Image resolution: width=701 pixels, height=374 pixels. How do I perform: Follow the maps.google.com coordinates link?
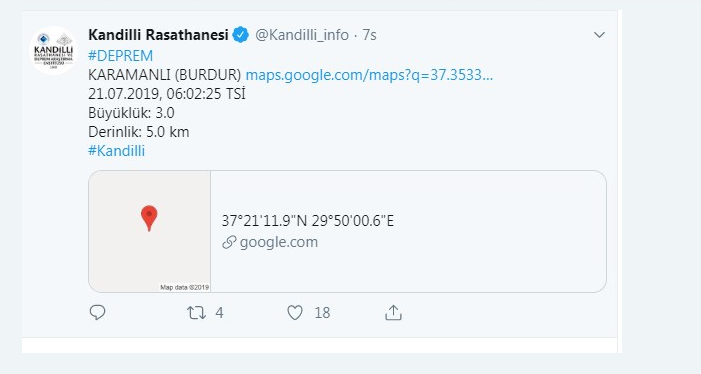369,75
